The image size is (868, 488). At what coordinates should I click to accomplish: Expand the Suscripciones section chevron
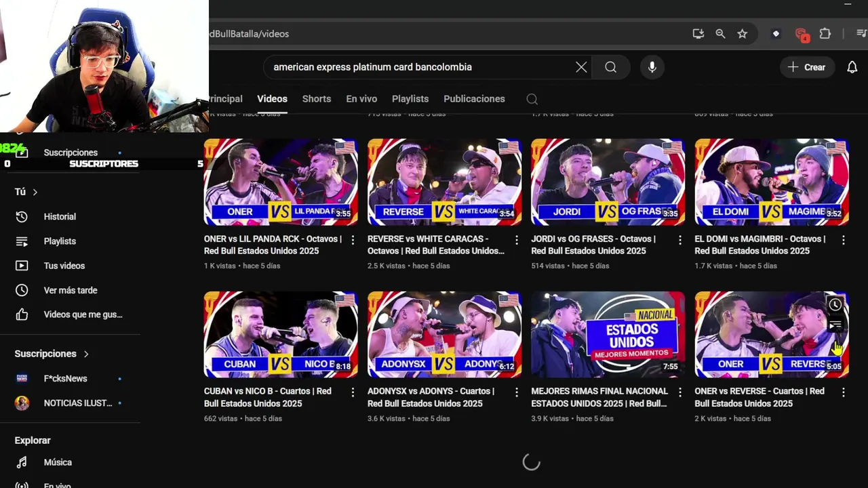(86, 354)
